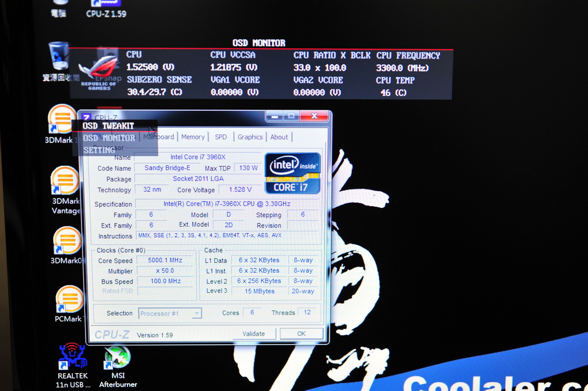Open the REALTEK 11n USB utility icon

coord(73,365)
